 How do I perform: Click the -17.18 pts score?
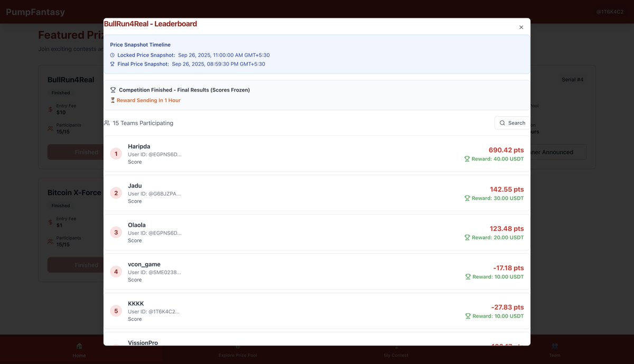[509, 268]
